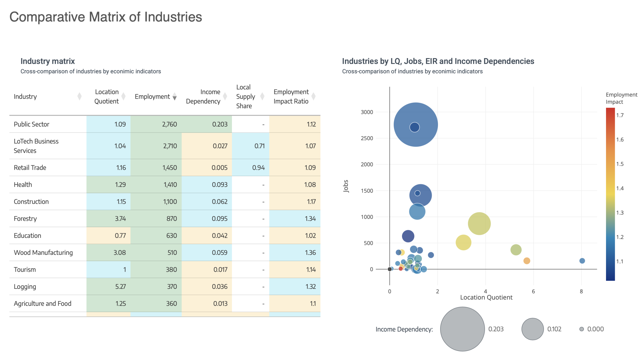
Task: Click the far-right blue bubble near LQ 8
Action: [x=582, y=260]
